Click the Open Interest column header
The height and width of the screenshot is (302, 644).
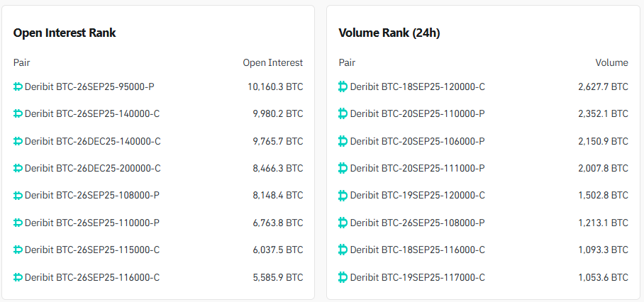[x=273, y=63]
